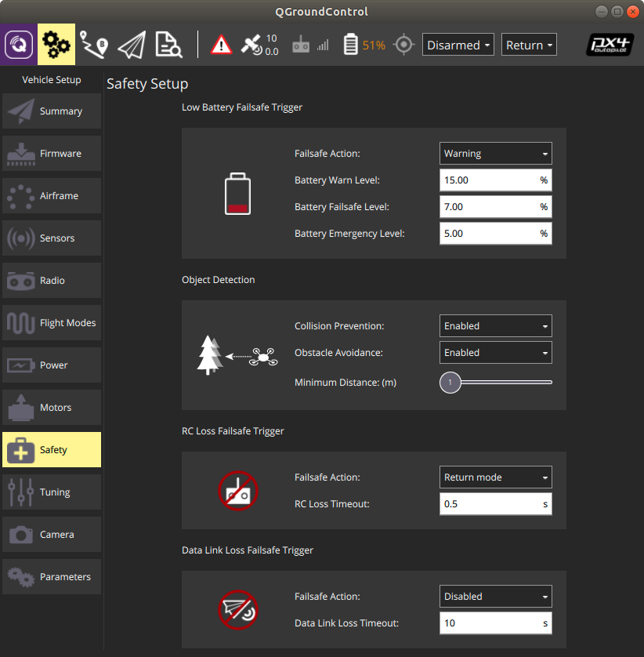Viewport: 644px width, 657px height.
Task: Edit the RC Loss Timeout field
Action: coord(496,503)
